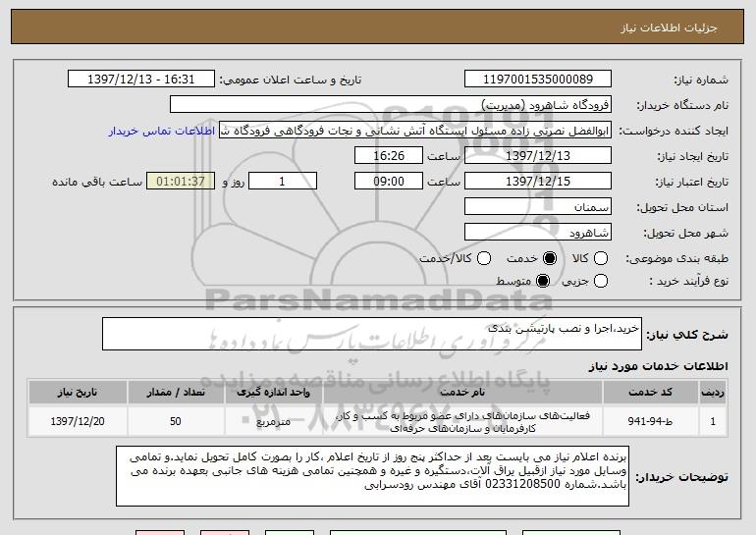Click the شماره نیاز number field

pyautogui.click(x=538, y=80)
